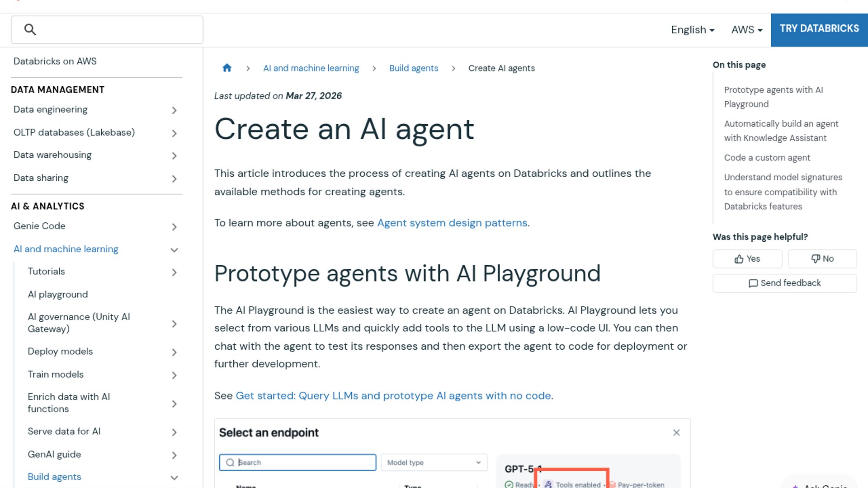This screenshot has height=488, width=868.
Task: Click the TRY DATABRICKS button
Action: point(819,29)
